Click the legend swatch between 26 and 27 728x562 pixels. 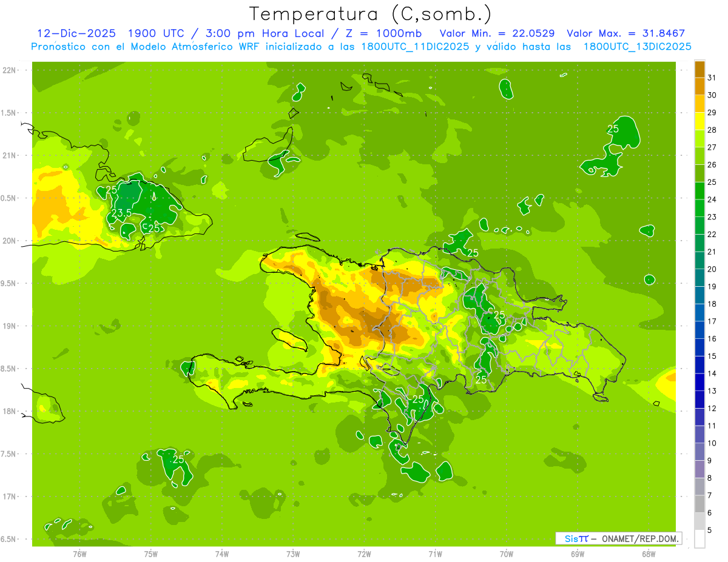(699, 156)
